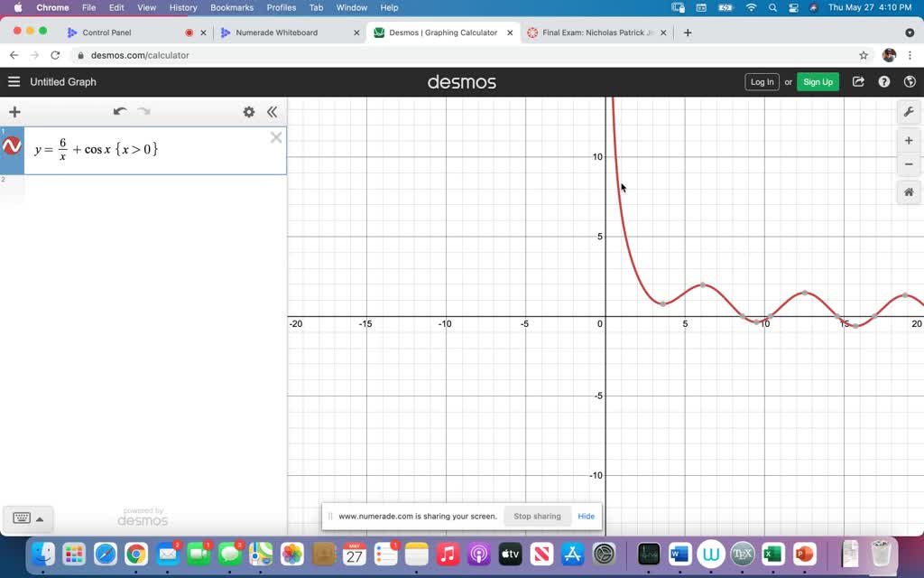Add a new expression with the plus icon
This screenshot has height=578, width=924.
click(x=14, y=111)
